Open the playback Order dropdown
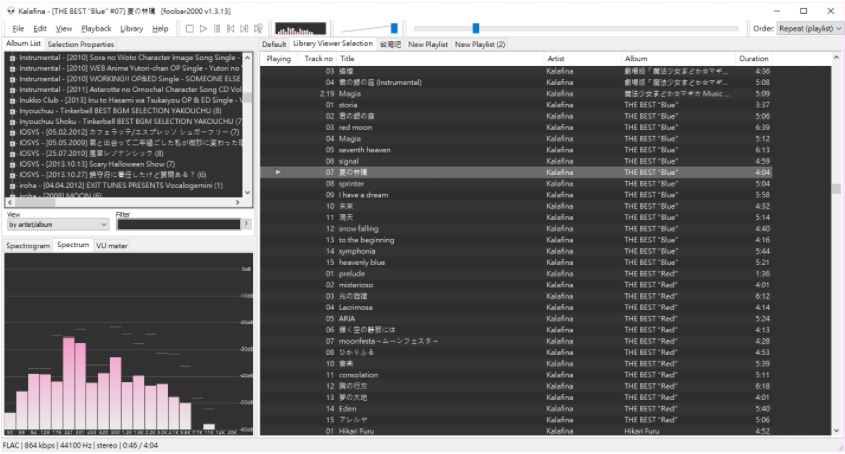Viewport: 845px width, 454px height. tap(809, 29)
